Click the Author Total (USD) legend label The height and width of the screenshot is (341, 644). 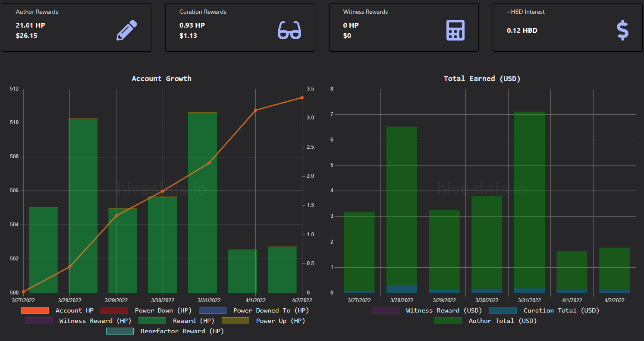pyautogui.click(x=503, y=321)
